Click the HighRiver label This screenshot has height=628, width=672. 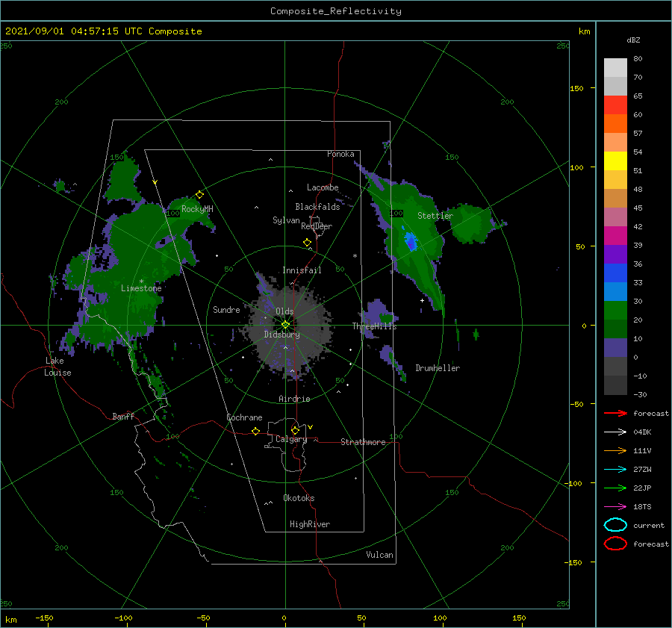(310, 524)
